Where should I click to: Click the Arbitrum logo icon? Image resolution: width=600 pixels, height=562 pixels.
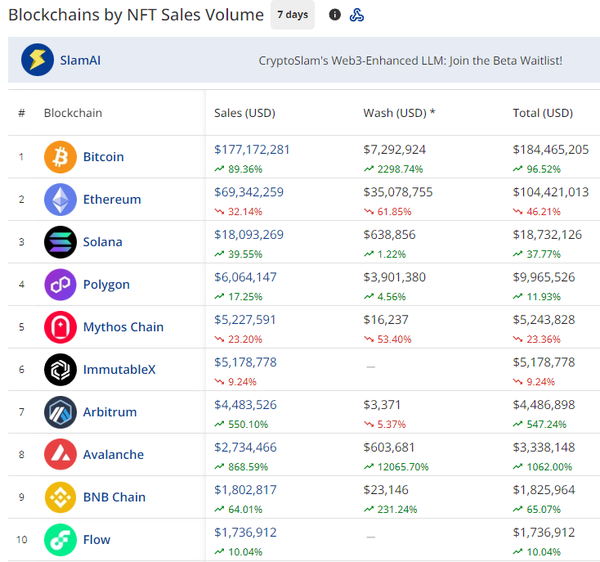click(x=60, y=412)
